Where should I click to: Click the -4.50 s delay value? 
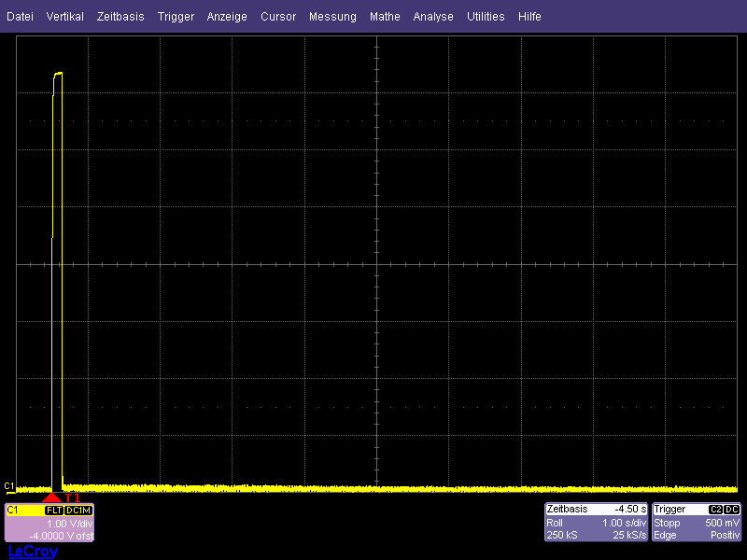629,509
